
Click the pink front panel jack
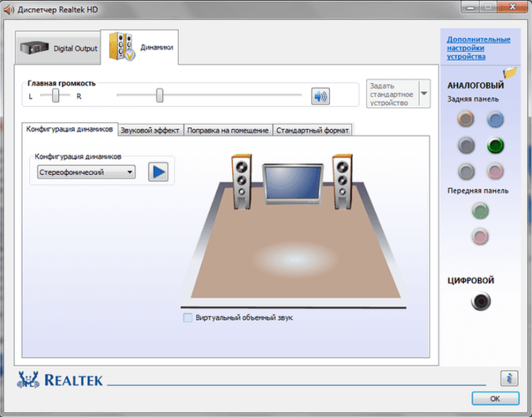(480, 236)
